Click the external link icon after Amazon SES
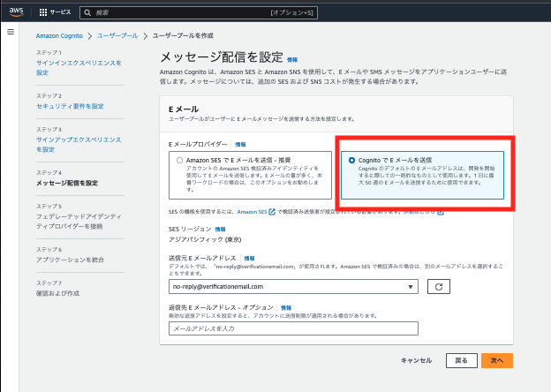 coord(272,212)
